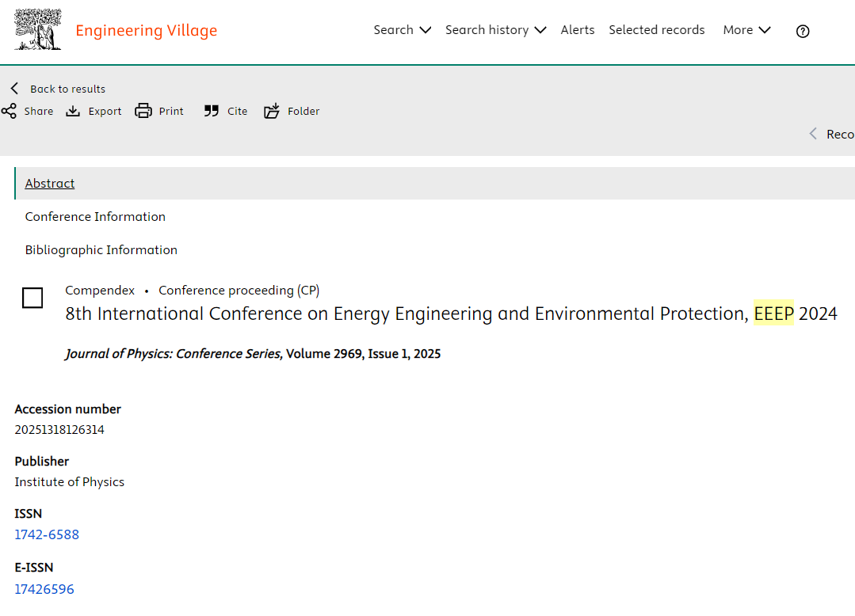Image resolution: width=855 pixels, height=616 pixels.
Task: Switch to the Conference Information section
Action: (x=95, y=216)
